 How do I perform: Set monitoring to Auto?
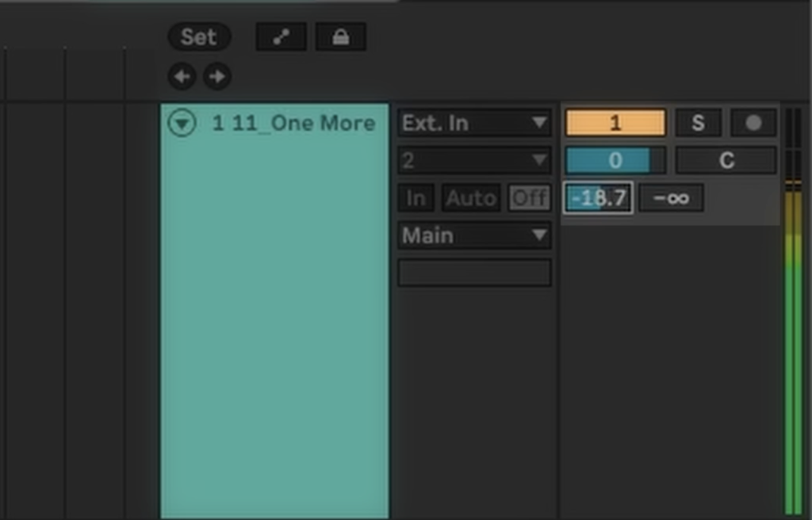pyautogui.click(x=471, y=197)
